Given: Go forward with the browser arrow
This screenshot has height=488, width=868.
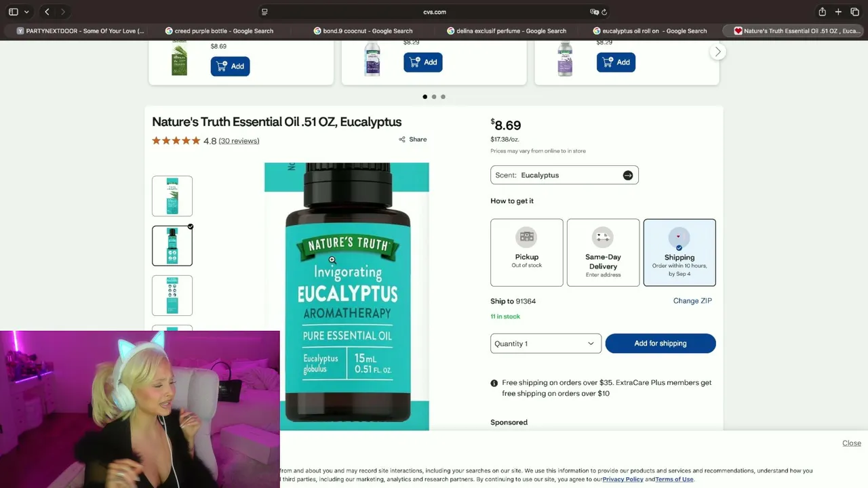Looking at the screenshot, I should pyautogui.click(x=63, y=12).
